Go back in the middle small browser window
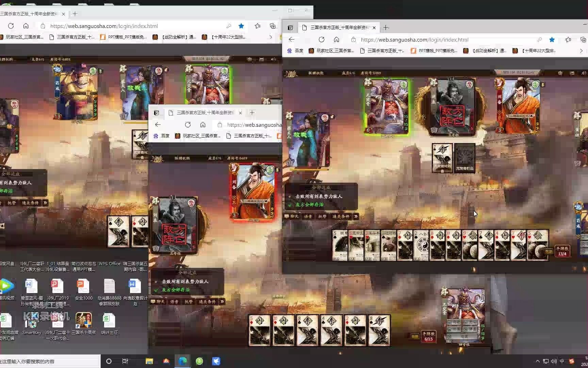The image size is (588, 368). [x=158, y=125]
